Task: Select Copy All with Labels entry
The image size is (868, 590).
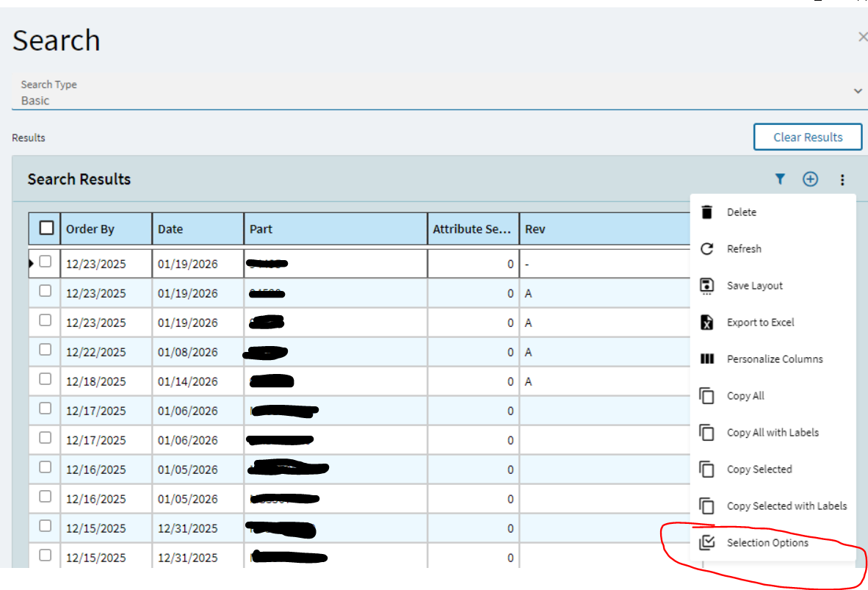Action: coord(773,432)
